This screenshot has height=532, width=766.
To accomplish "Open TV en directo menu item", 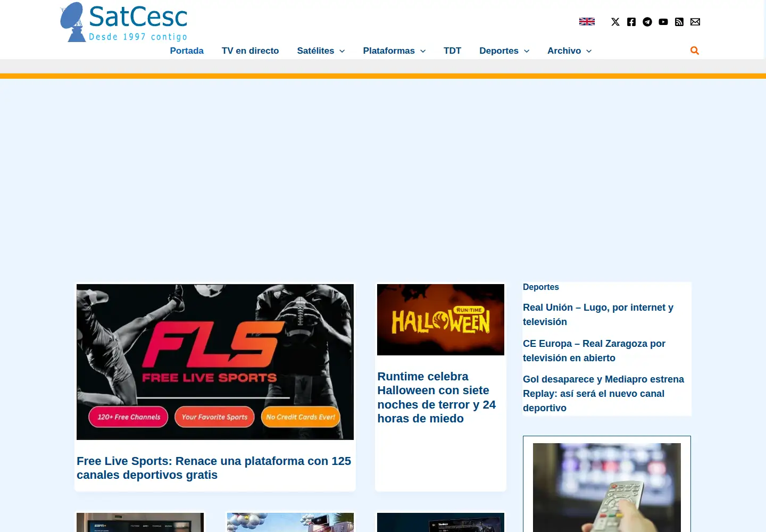I will [x=250, y=51].
